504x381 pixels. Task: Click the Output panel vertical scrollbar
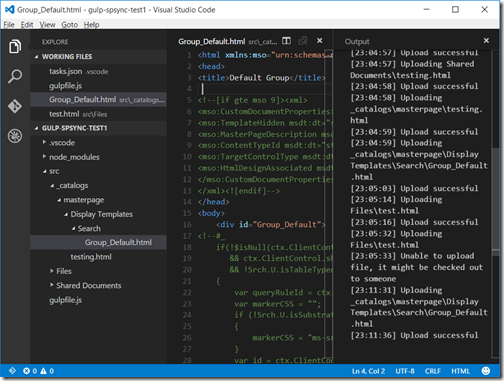coord(495,203)
